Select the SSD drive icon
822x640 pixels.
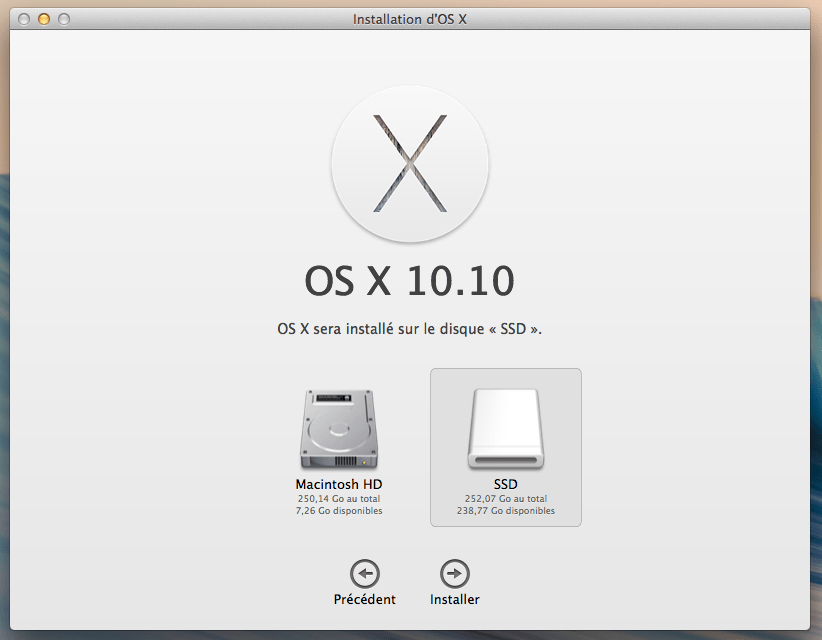point(506,429)
